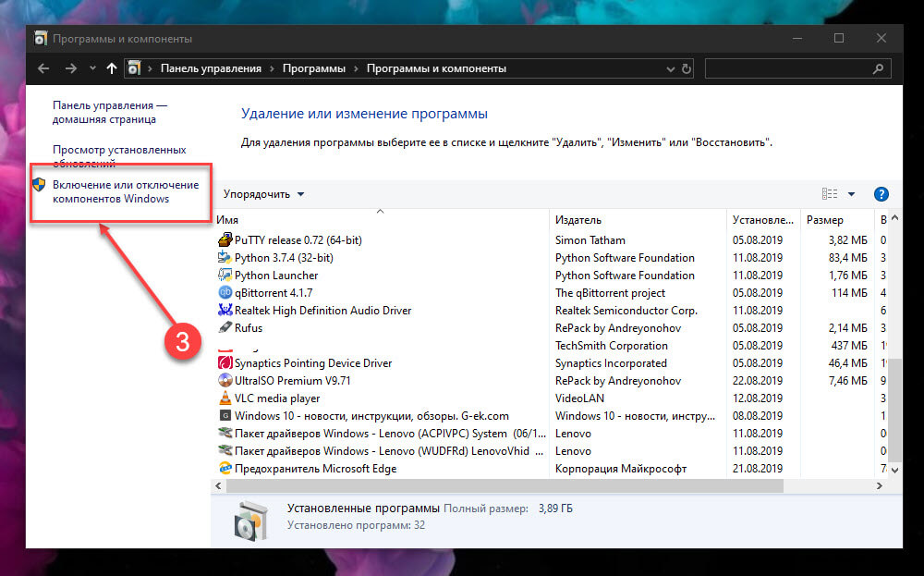Click the refresh icon in address bar
Image resolution: width=924 pixels, height=576 pixels.
coord(687,69)
